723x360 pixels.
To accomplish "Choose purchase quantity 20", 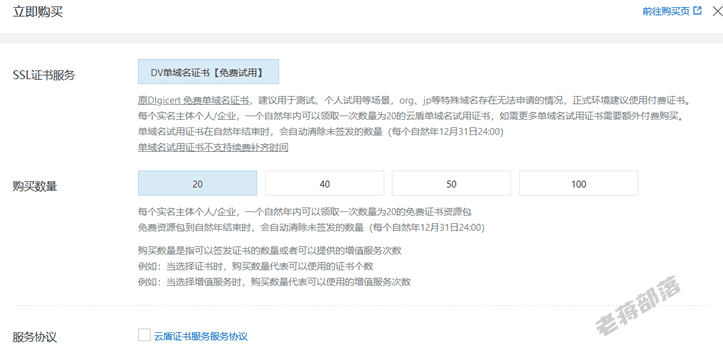I will 197,183.
